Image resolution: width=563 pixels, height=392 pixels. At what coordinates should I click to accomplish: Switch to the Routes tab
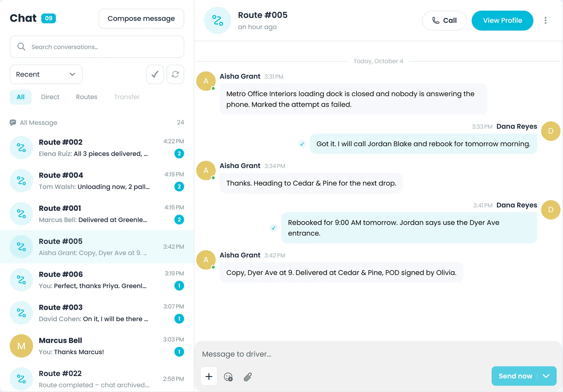tap(87, 97)
